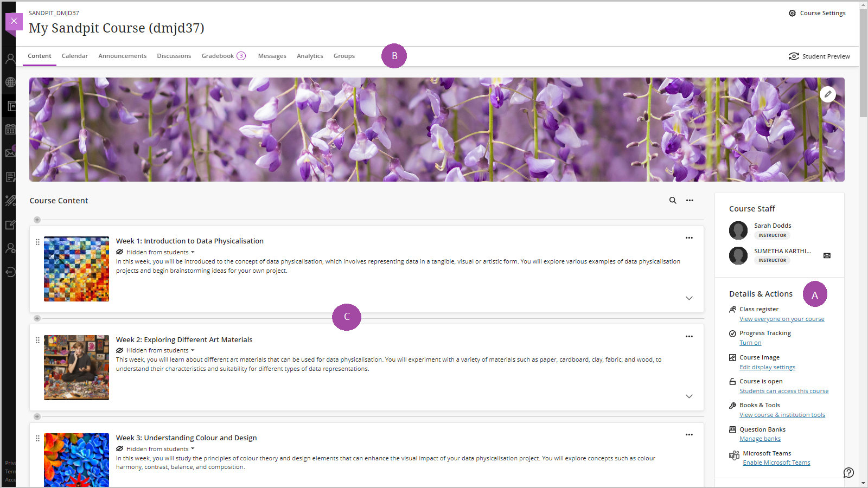Select the Institution globe icon in sidebar

click(10, 82)
